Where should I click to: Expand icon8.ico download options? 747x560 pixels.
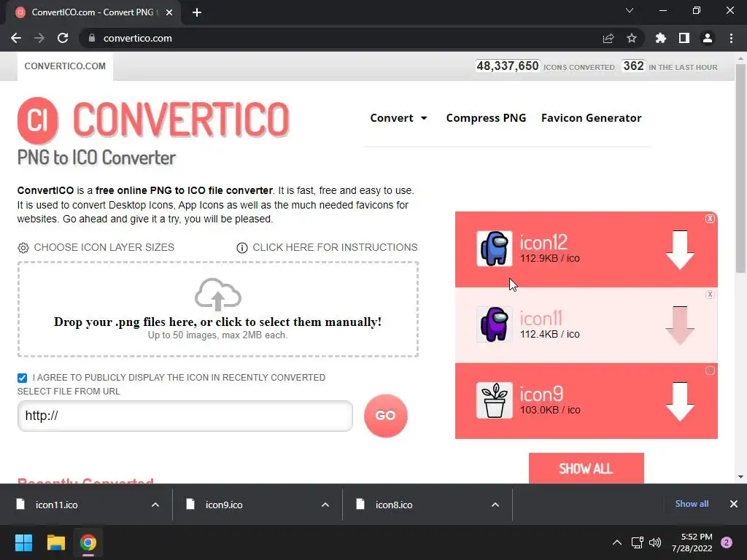(x=495, y=505)
